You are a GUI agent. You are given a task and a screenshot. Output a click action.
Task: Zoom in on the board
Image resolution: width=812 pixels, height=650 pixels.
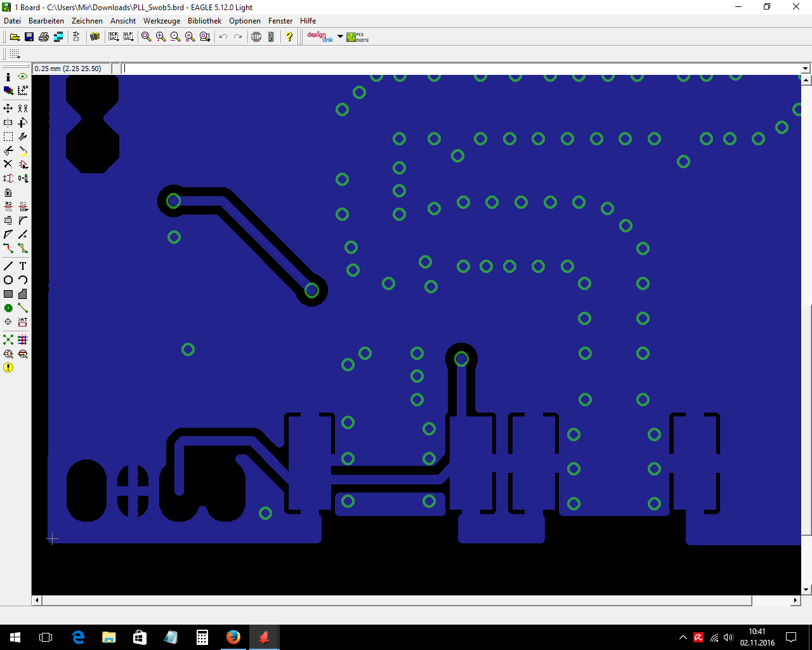[160, 37]
